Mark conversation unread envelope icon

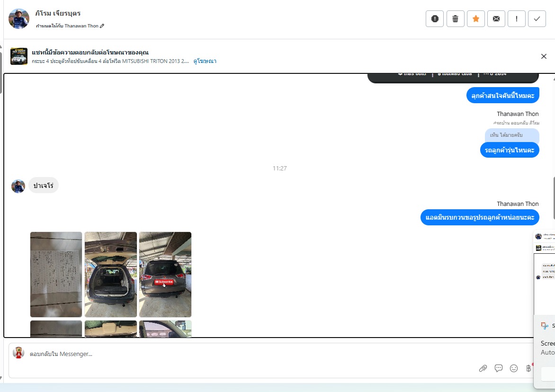tap(496, 19)
